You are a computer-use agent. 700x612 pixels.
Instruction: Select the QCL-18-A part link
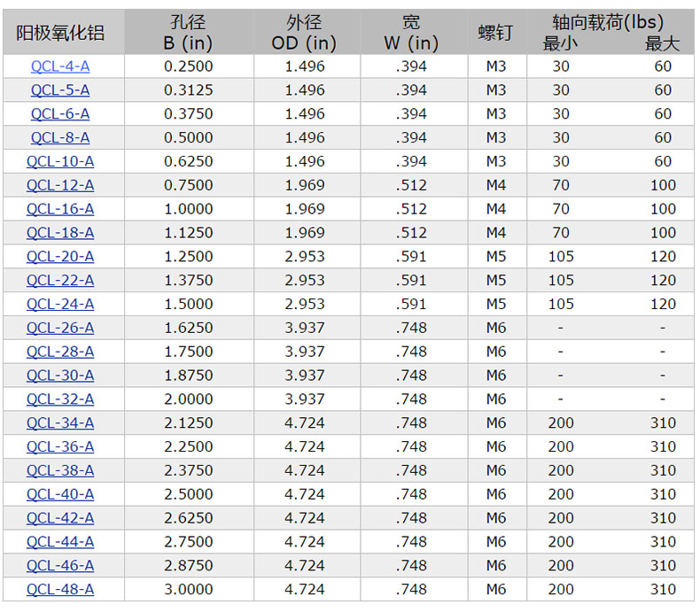tap(60, 233)
